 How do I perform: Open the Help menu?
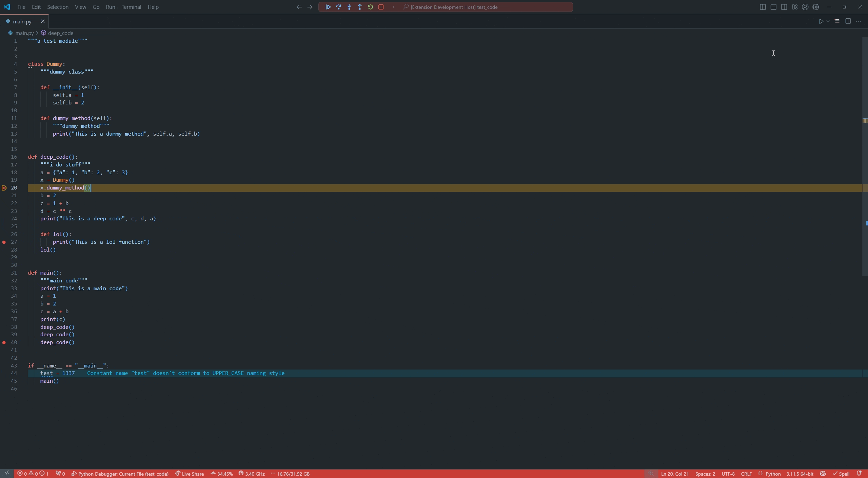pos(153,7)
